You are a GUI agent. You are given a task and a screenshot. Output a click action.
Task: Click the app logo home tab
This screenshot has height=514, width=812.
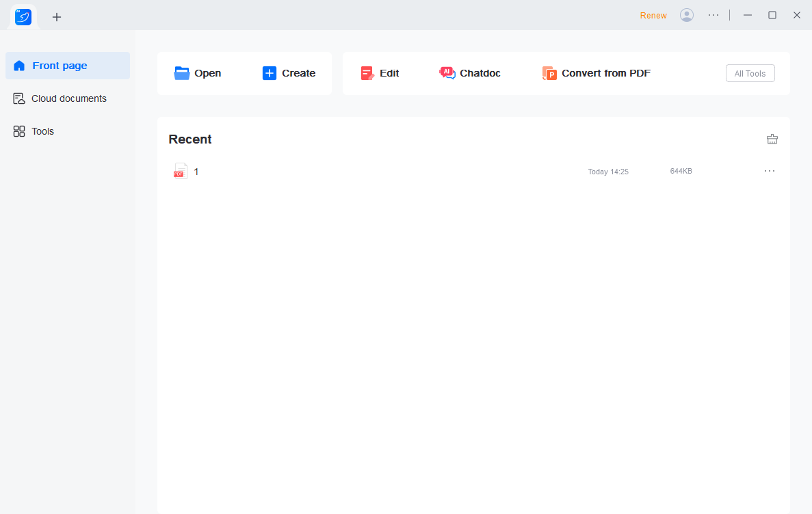23,16
